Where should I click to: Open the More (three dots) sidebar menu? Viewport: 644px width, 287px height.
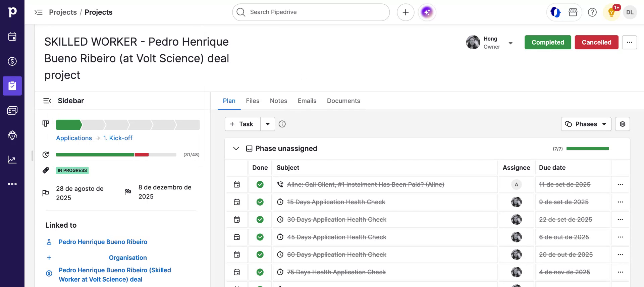[12, 184]
